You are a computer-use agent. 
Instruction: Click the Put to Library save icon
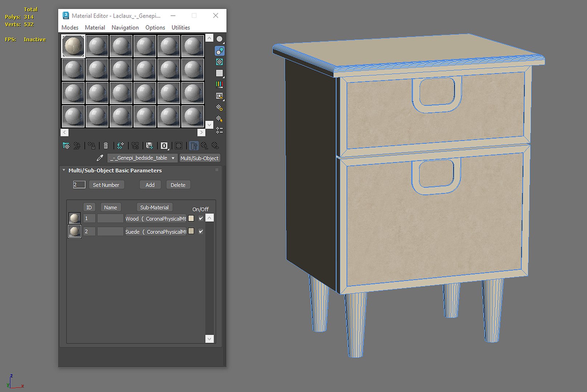pyautogui.click(x=149, y=146)
